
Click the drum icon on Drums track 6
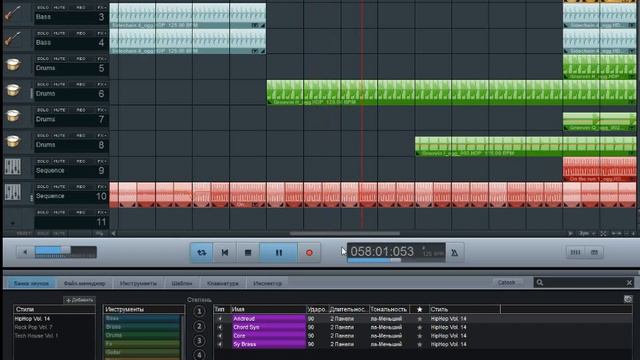click(x=13, y=90)
